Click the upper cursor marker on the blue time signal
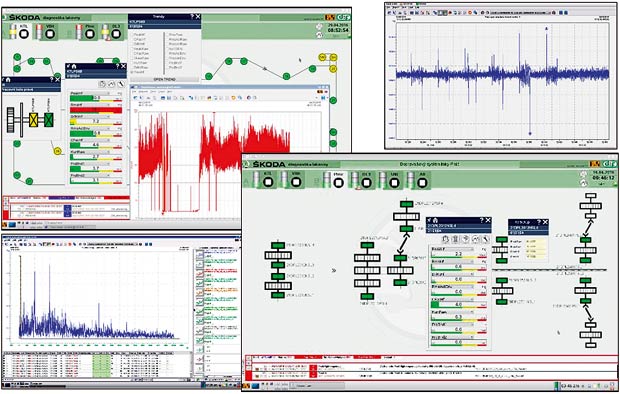The height and width of the screenshot is (394, 620). click(x=546, y=28)
